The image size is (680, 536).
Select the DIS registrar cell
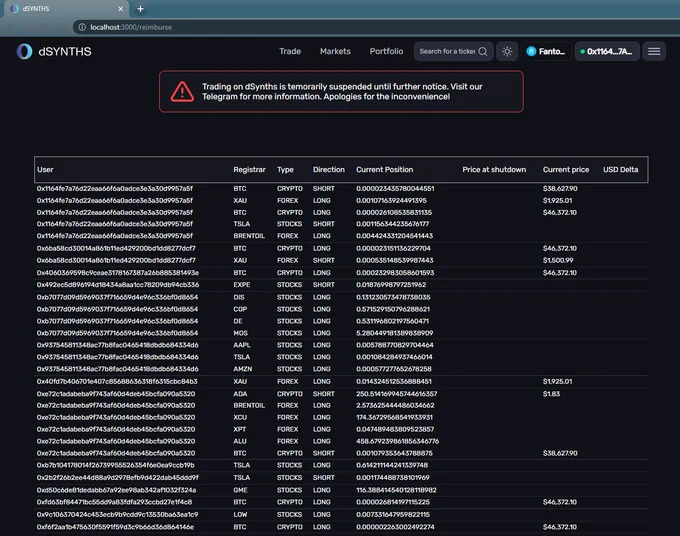[239, 297]
